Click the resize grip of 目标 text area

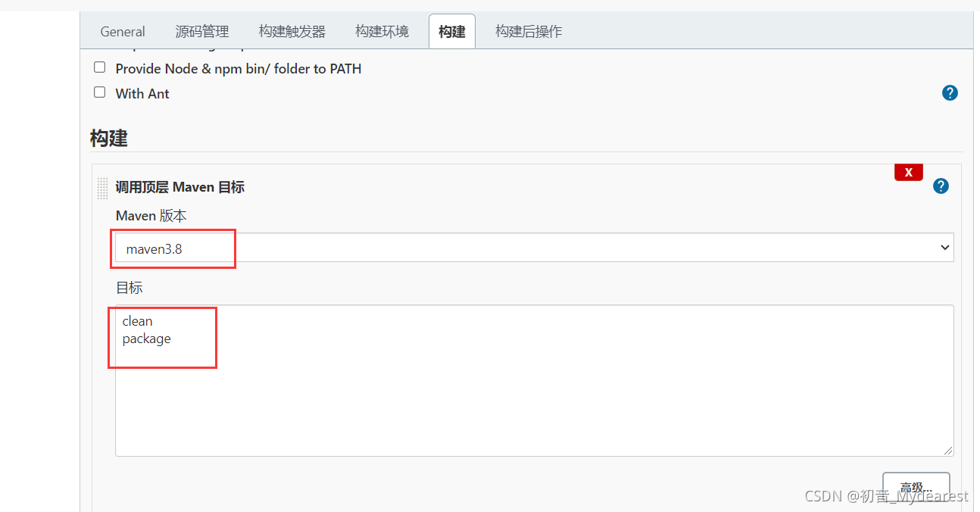[947, 450]
